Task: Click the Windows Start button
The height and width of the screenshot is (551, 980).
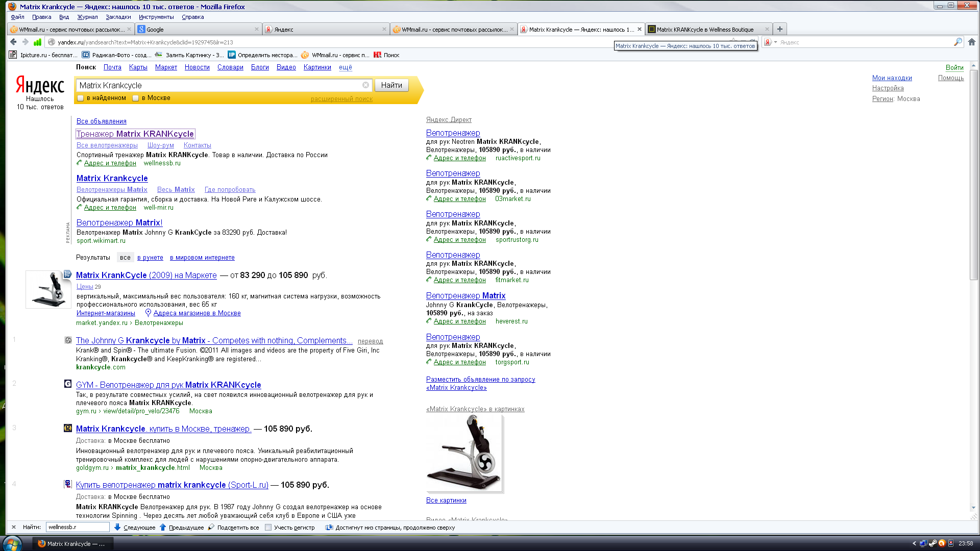Action: (12, 543)
